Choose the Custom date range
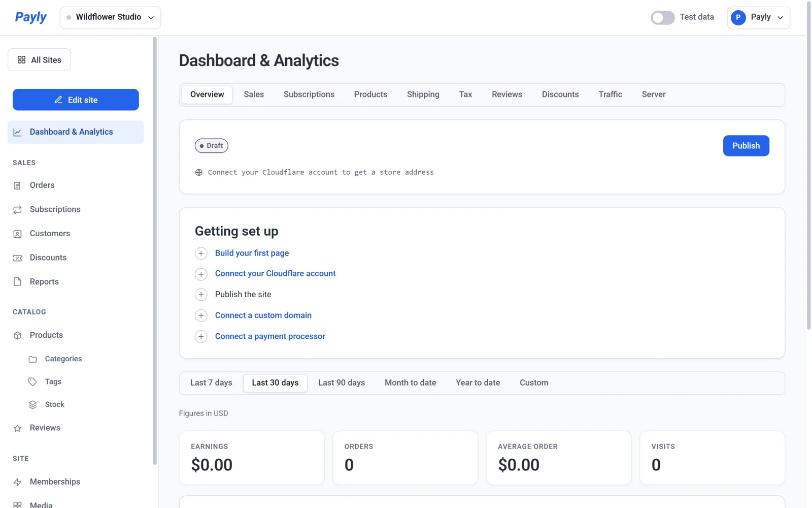 click(534, 383)
